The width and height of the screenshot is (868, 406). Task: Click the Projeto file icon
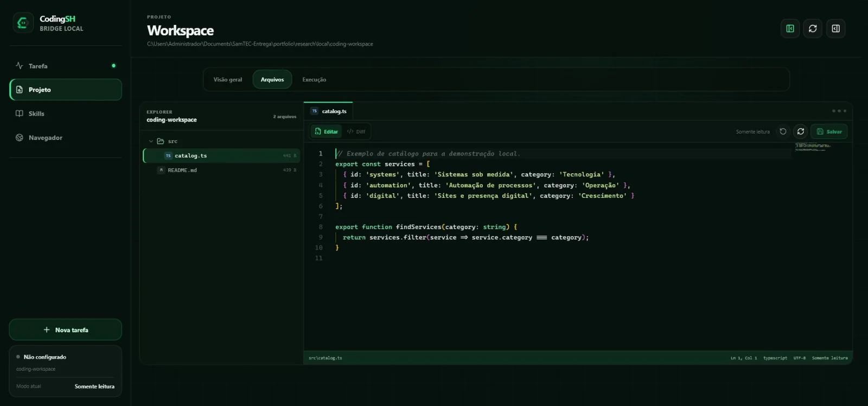coord(20,90)
